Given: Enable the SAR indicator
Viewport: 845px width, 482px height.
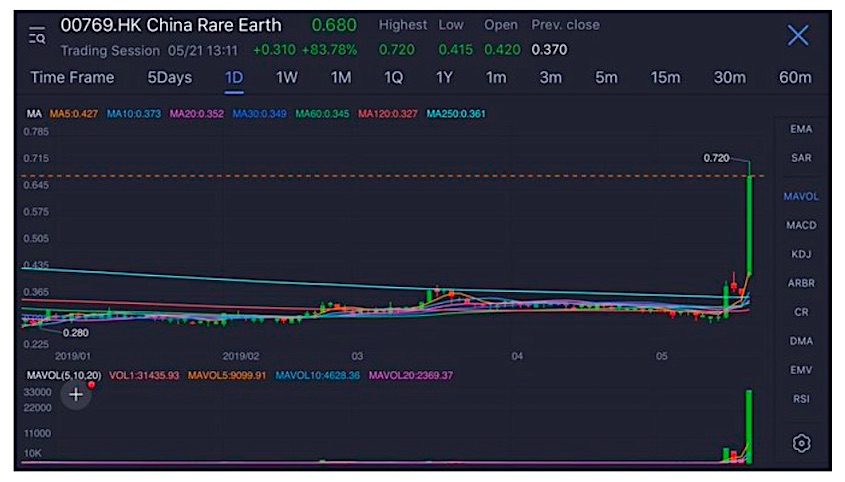Looking at the screenshot, I should point(801,158).
